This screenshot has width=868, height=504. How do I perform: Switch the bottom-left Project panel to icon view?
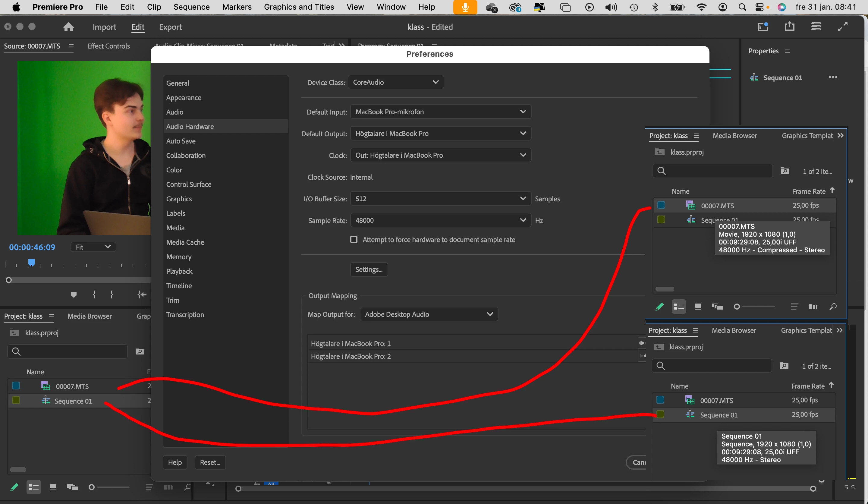tap(53, 487)
